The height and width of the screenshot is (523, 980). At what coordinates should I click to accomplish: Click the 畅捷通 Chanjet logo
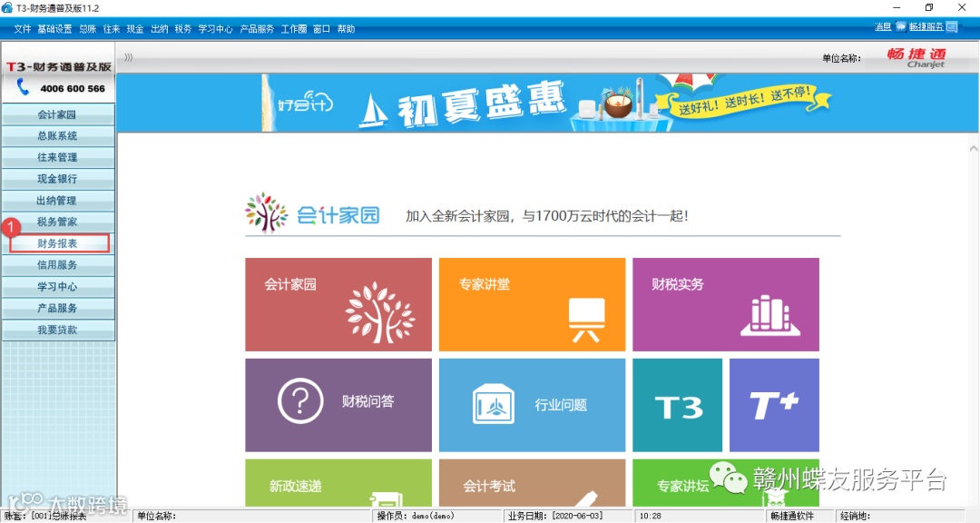tap(916, 57)
